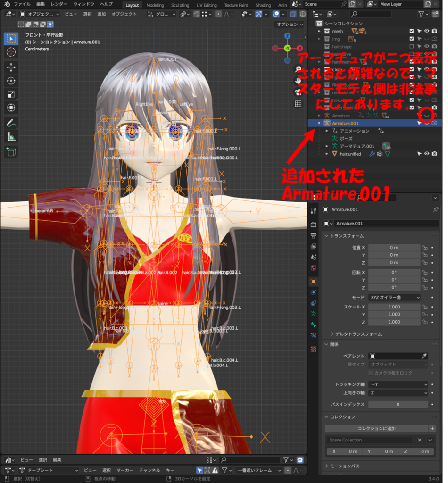448x483 pixels.
Task: Hide the mesh collection with eye icon
Action: point(427,31)
